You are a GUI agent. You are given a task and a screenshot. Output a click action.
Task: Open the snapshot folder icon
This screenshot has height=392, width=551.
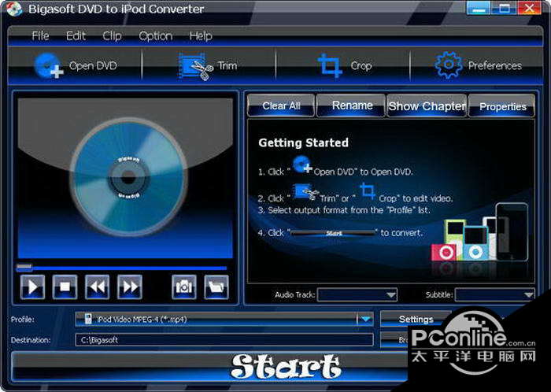pyautogui.click(x=216, y=287)
